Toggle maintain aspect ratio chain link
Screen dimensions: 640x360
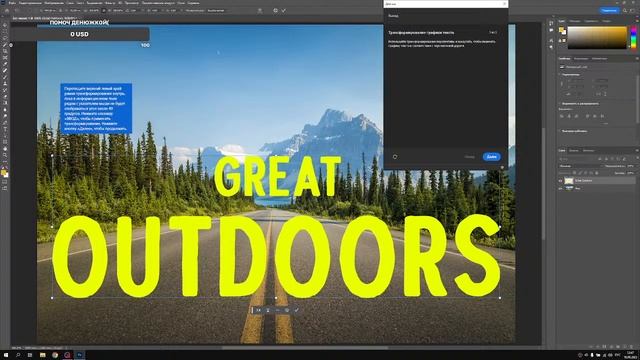104,10
